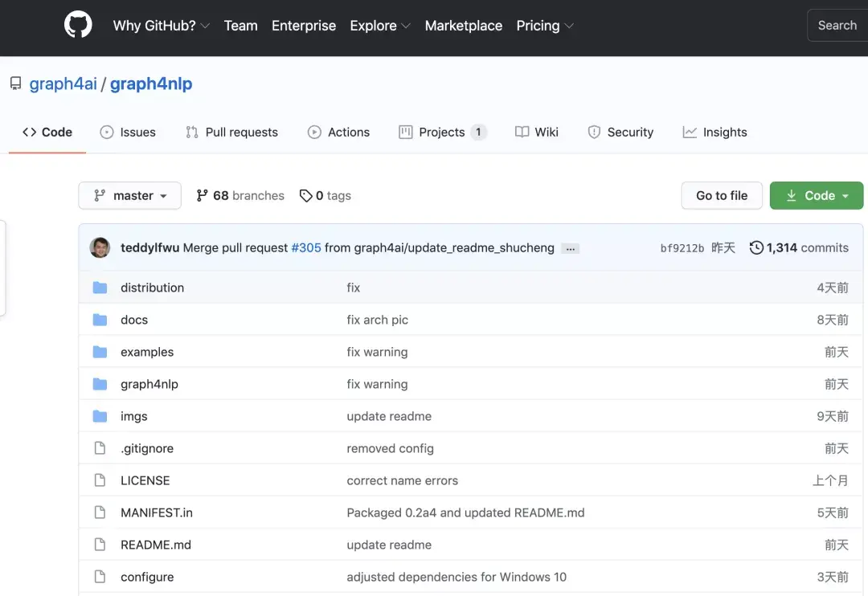868x596 pixels.
Task: Click the distribution folder icon
Action: coord(100,288)
